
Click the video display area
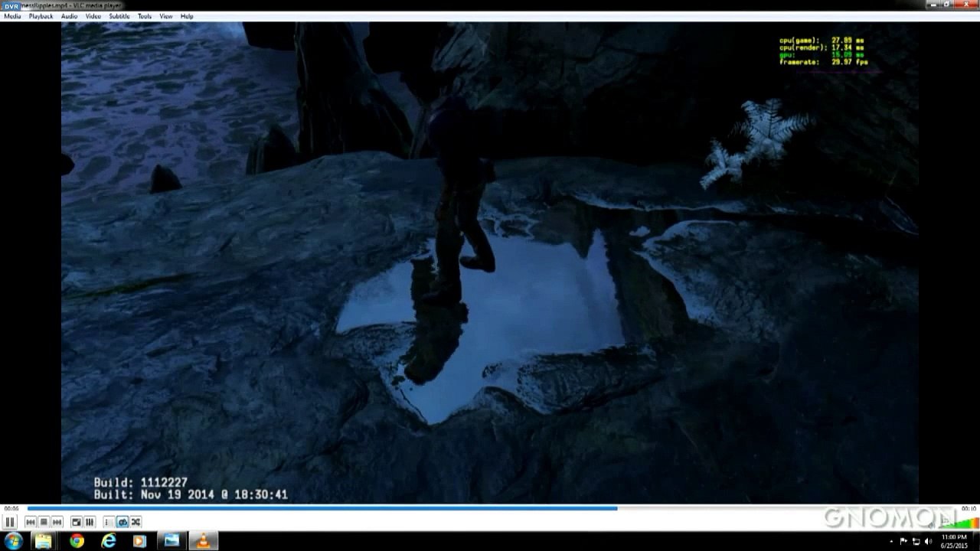490,262
